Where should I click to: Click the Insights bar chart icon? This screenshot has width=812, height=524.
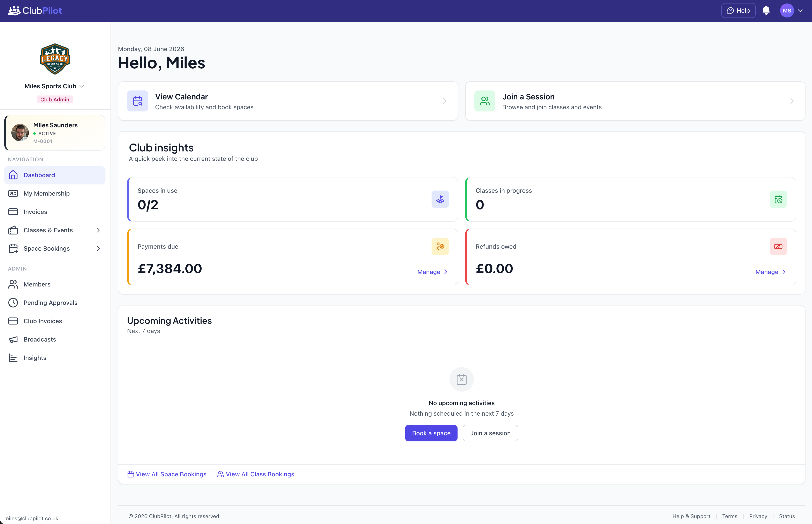point(13,358)
